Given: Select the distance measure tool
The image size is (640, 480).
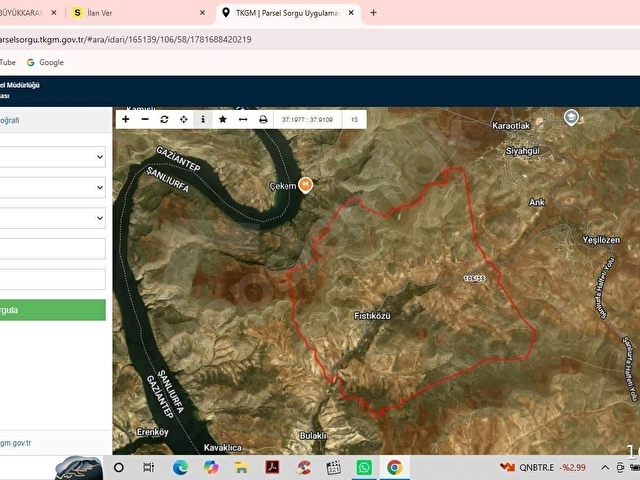Looking at the screenshot, I should [243, 119].
